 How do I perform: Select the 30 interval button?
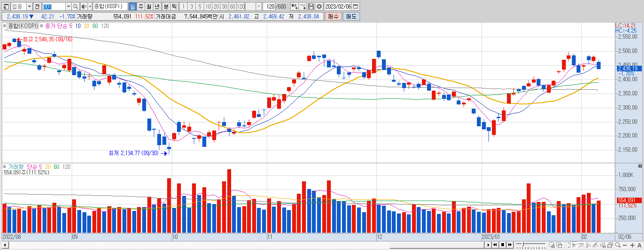point(224,6)
